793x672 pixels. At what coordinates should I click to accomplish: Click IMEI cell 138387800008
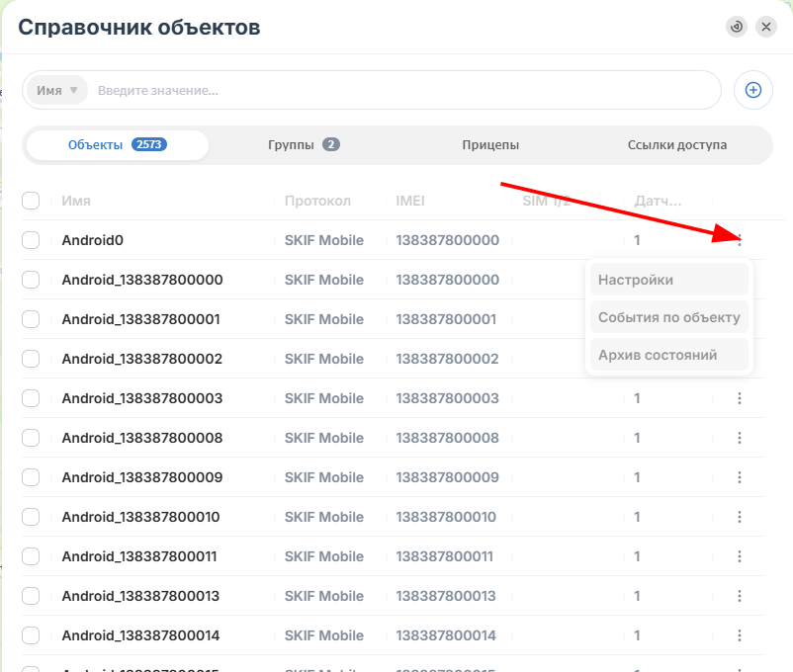[x=448, y=438]
